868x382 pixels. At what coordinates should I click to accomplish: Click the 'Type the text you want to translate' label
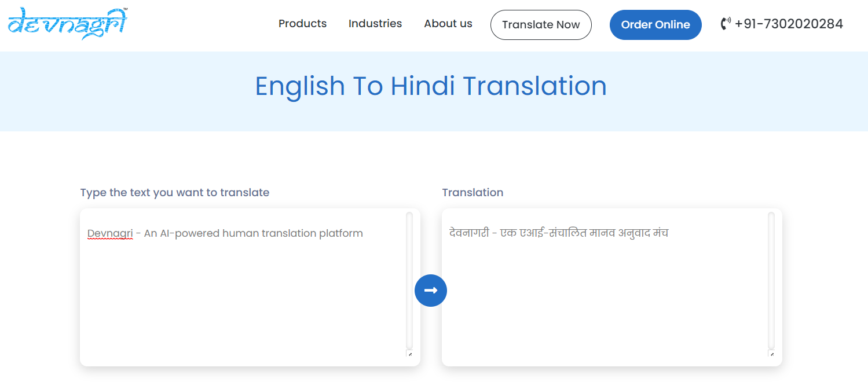point(175,193)
